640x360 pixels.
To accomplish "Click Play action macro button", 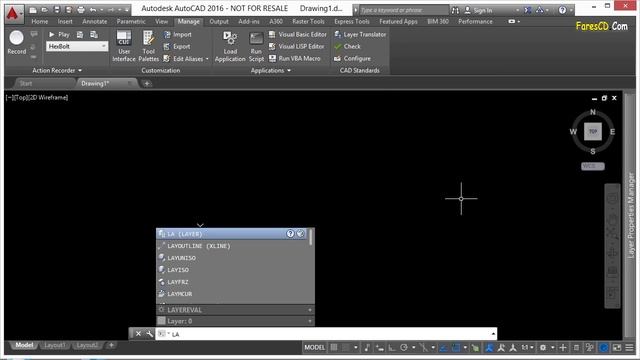I will tap(59, 35).
